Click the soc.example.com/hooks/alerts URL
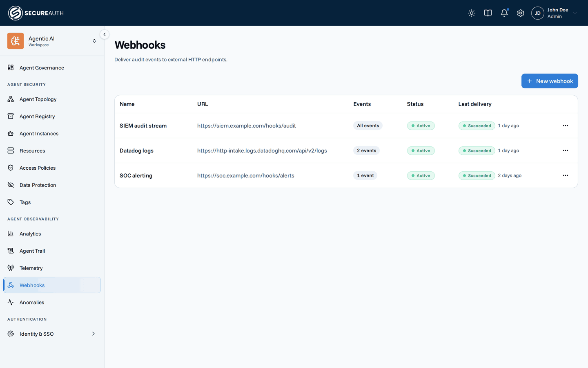This screenshot has height=368, width=588. 246,175
